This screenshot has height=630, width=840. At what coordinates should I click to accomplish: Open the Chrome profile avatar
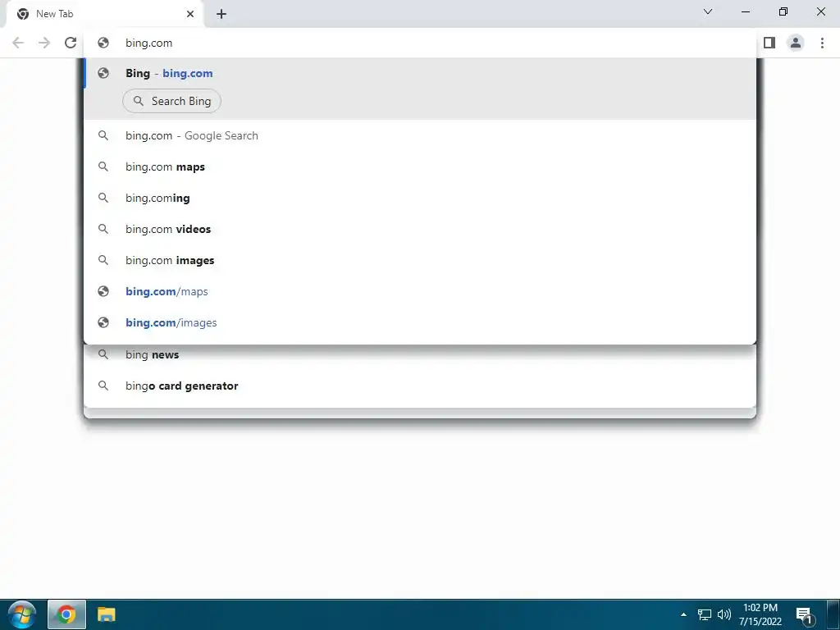tap(796, 43)
